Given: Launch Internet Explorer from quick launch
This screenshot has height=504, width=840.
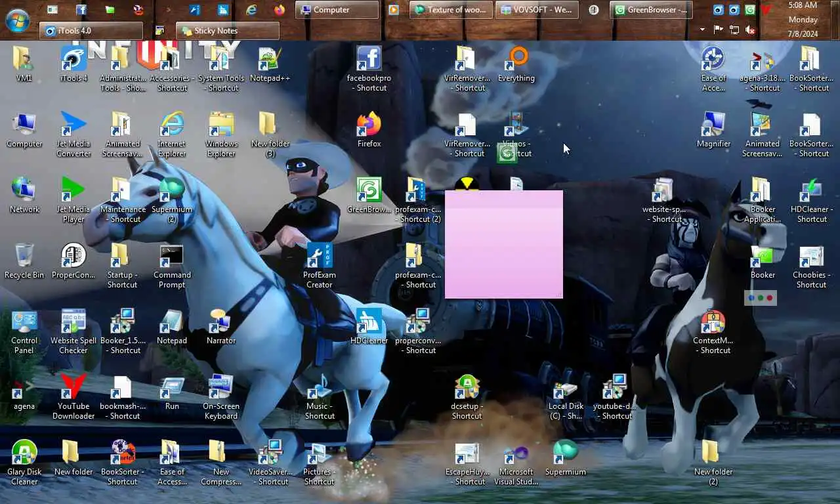Looking at the screenshot, I should point(251,10).
